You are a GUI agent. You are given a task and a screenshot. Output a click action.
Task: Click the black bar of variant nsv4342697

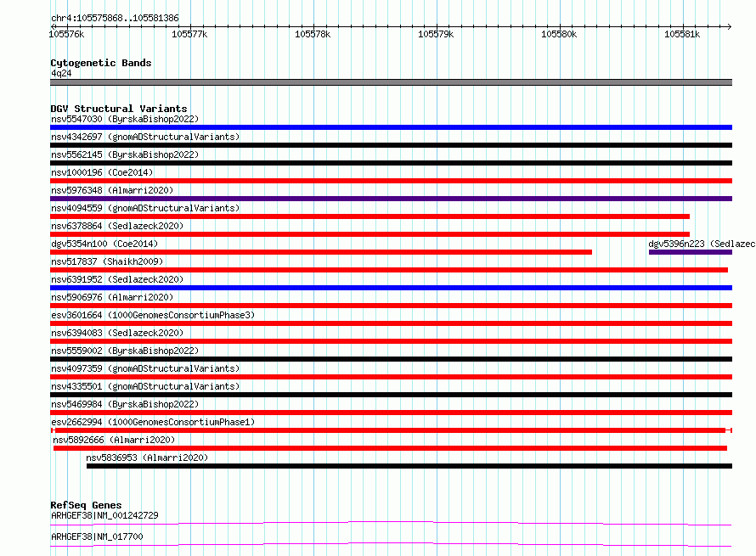[x=391, y=145]
